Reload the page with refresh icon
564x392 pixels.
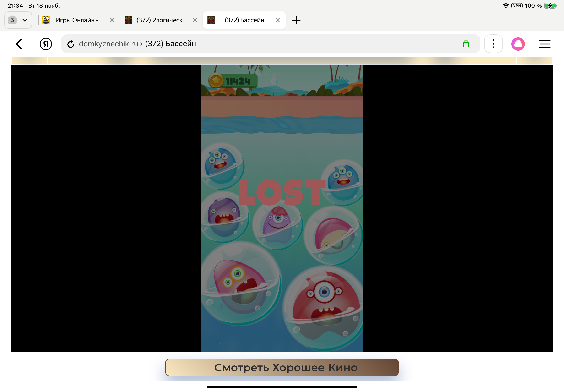(71, 44)
